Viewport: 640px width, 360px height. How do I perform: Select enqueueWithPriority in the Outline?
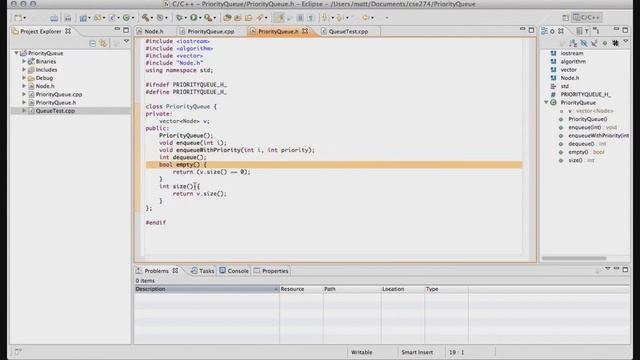click(x=598, y=136)
